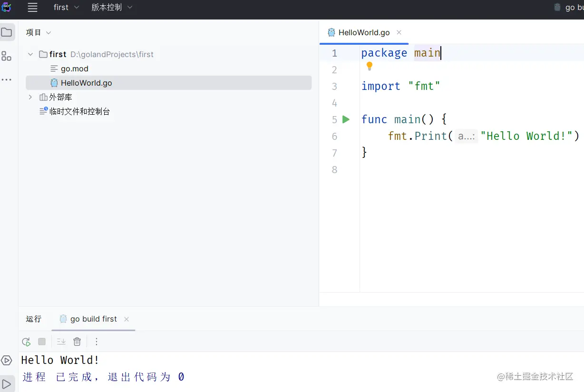Collapse the first project folder node
584x392 pixels.
tap(30, 54)
